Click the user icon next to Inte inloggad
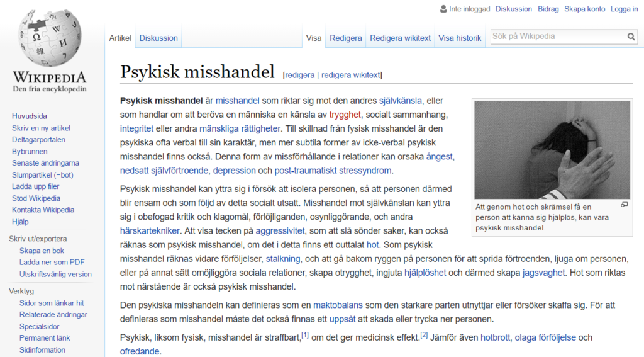This screenshot has height=357, width=644. (443, 9)
